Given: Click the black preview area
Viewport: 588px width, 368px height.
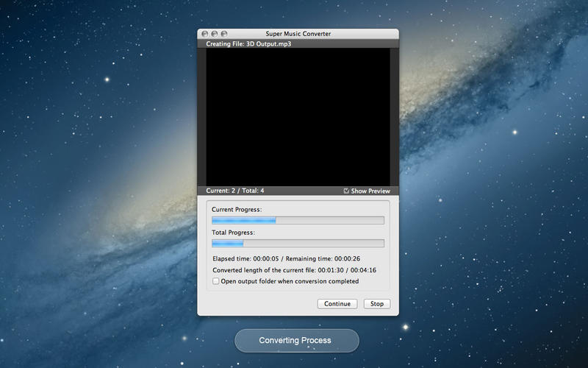Looking at the screenshot, I should tap(298, 117).
